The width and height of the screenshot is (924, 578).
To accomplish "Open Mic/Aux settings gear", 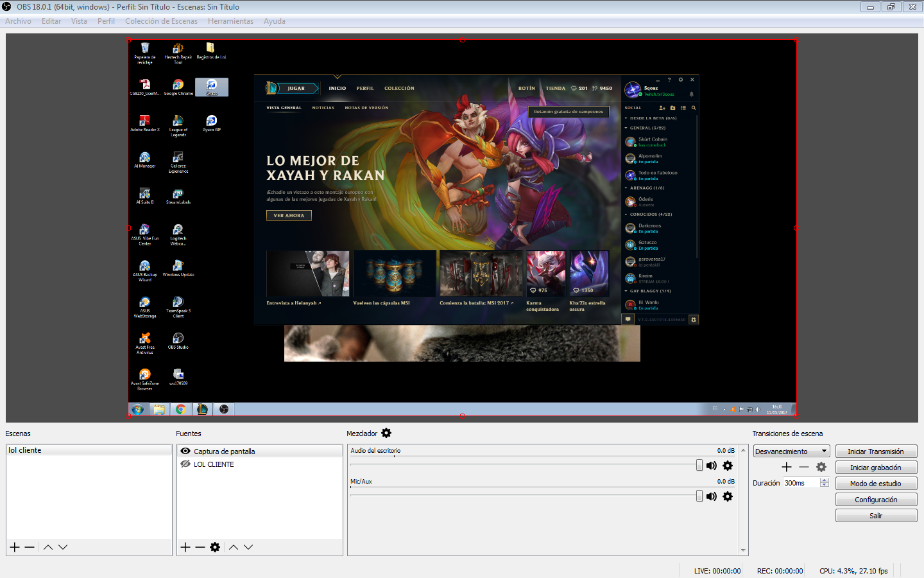I will 728,496.
